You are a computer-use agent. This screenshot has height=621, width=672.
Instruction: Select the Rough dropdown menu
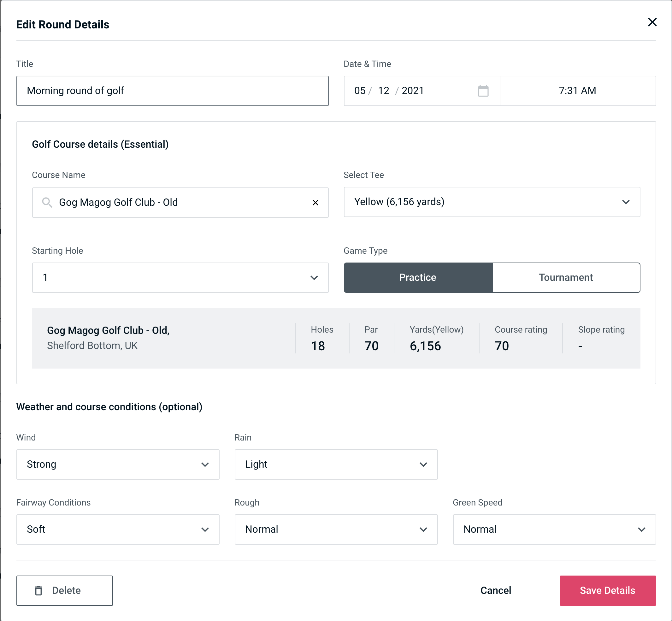pos(335,530)
